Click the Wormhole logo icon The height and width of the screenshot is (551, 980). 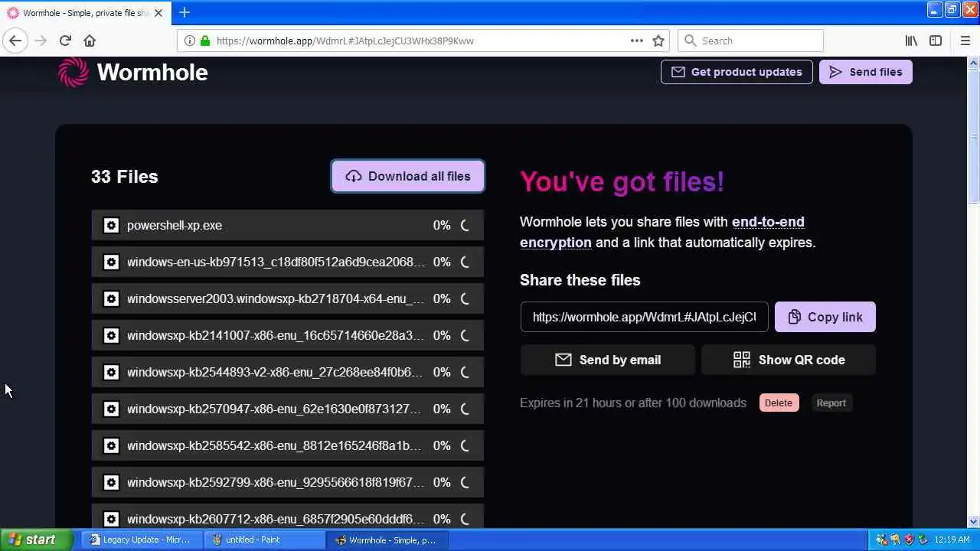[x=73, y=72]
